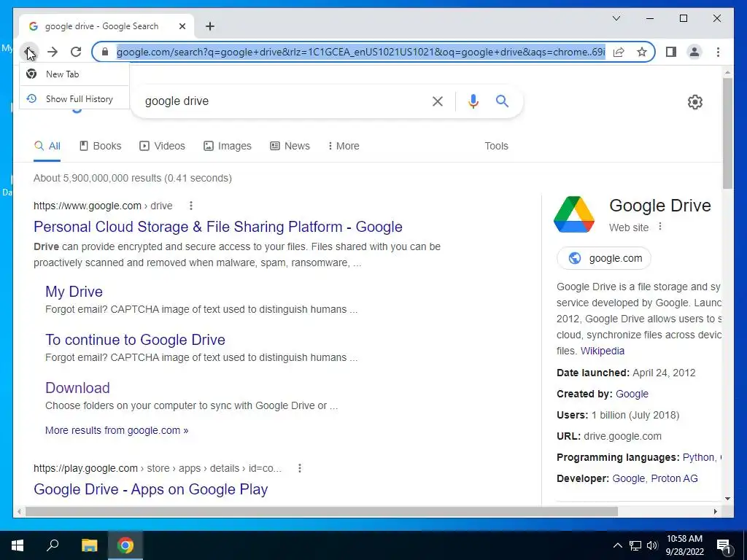Click the forward navigation arrow

[x=53, y=52]
